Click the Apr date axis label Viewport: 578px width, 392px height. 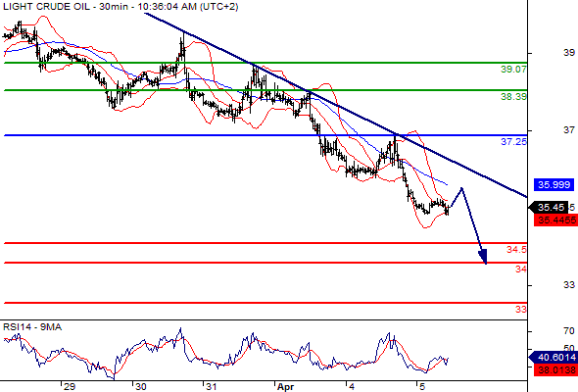pyautogui.click(x=285, y=387)
